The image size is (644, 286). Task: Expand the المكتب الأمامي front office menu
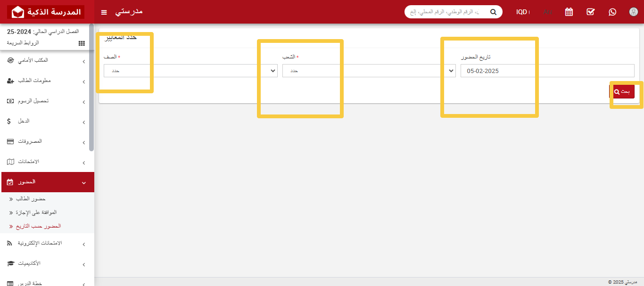pos(47,61)
